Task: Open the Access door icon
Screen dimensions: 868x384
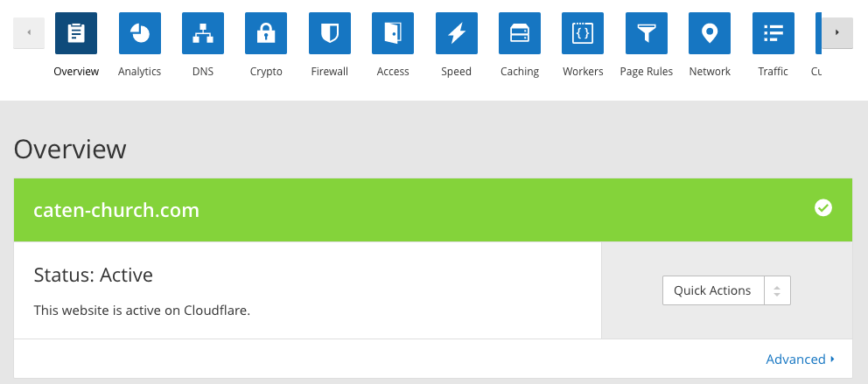Action: pos(393,33)
